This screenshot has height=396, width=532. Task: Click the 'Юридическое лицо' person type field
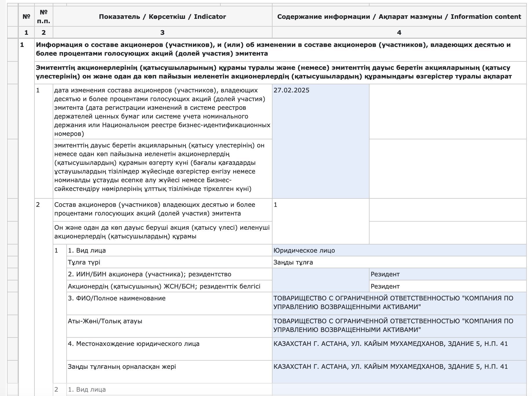click(399, 250)
